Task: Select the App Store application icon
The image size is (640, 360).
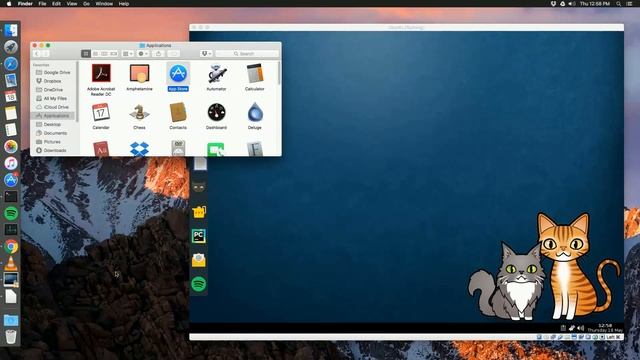Action: coord(178,73)
